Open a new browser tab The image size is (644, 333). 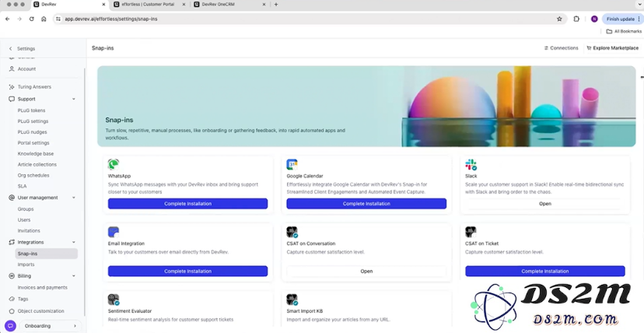pyautogui.click(x=276, y=5)
